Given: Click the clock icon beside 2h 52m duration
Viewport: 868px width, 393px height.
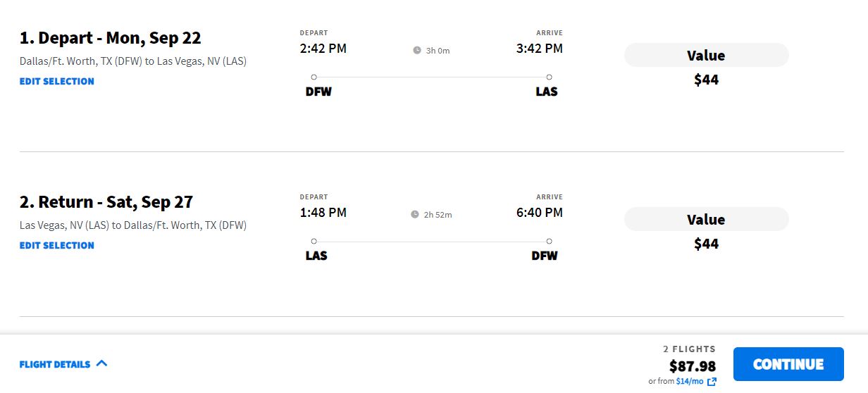Looking at the screenshot, I should click(x=415, y=214).
